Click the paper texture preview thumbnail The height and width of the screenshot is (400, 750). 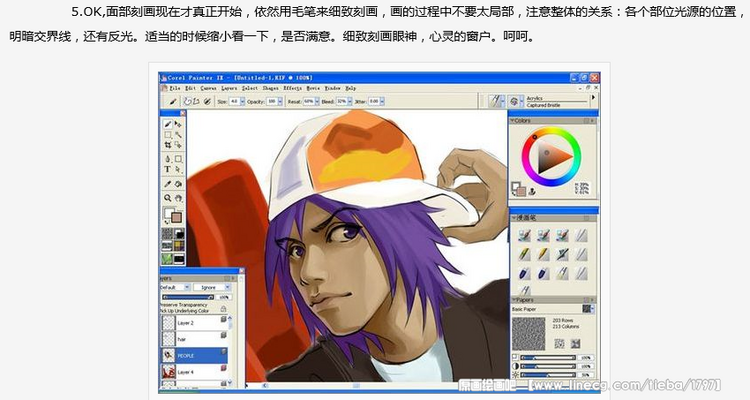point(529,334)
